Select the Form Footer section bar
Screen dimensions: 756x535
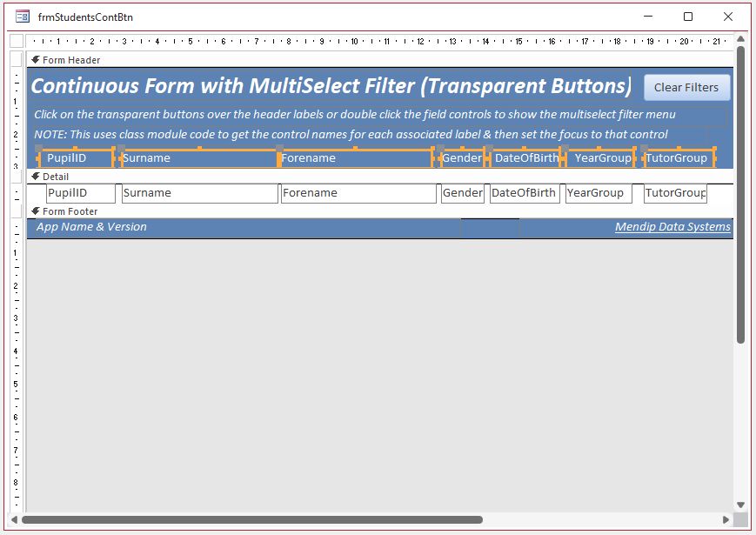point(380,211)
